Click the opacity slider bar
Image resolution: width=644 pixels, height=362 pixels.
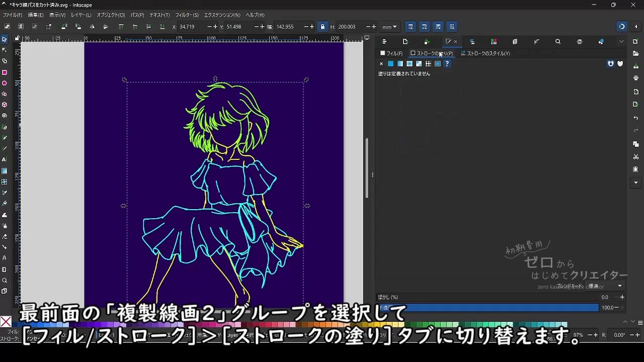click(x=488, y=308)
